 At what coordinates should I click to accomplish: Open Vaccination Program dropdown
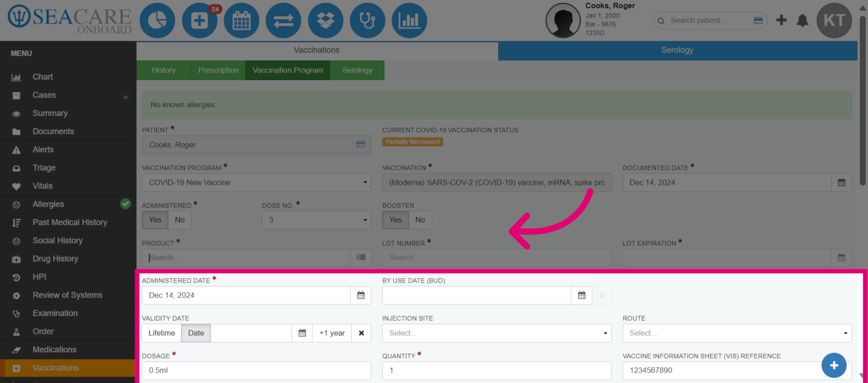pyautogui.click(x=256, y=182)
